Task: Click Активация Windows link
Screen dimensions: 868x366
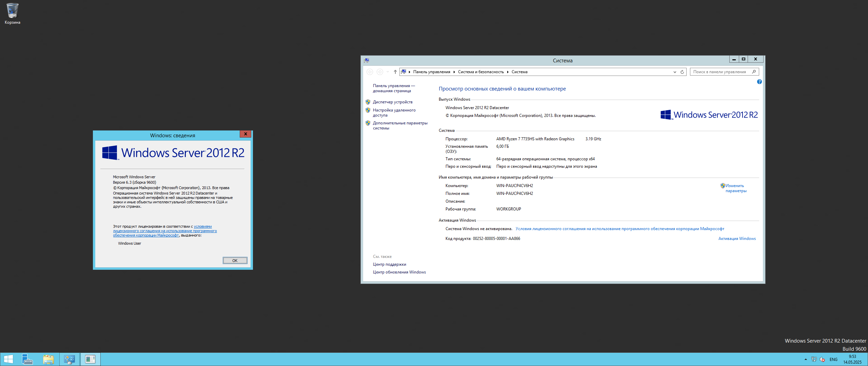Action: point(737,239)
